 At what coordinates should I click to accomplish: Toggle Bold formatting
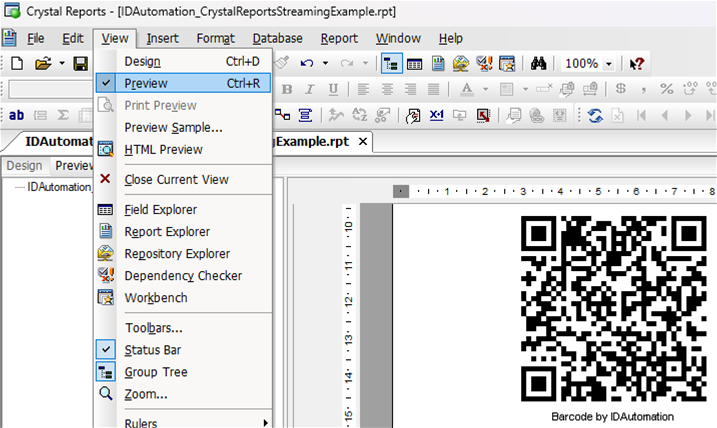coord(287,89)
